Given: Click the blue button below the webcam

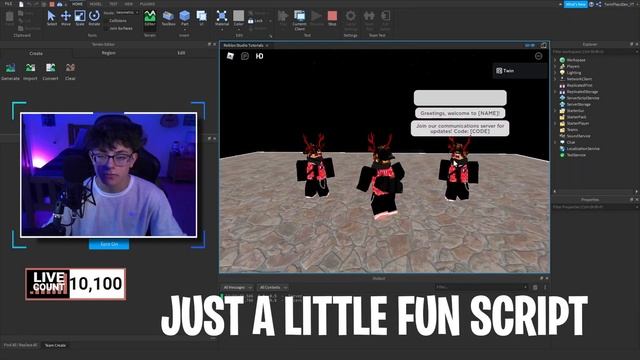Looking at the screenshot, I should tap(109, 244).
